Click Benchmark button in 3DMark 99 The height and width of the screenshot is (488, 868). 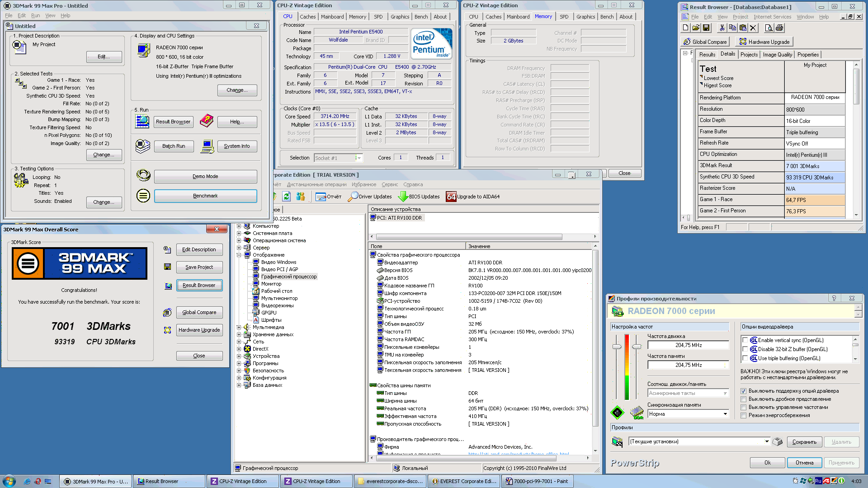point(205,196)
